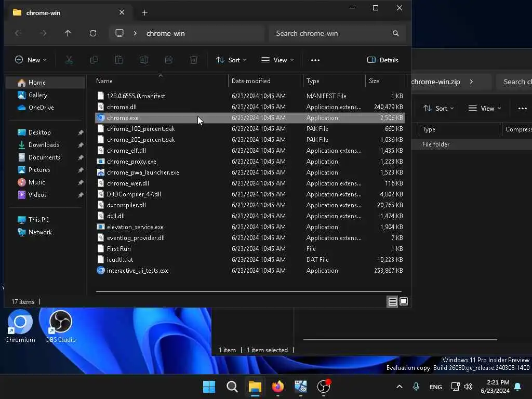Open ellipsis menu in chrome-win.zip window
Viewport: 532px width, 399px height.
[x=523, y=108]
